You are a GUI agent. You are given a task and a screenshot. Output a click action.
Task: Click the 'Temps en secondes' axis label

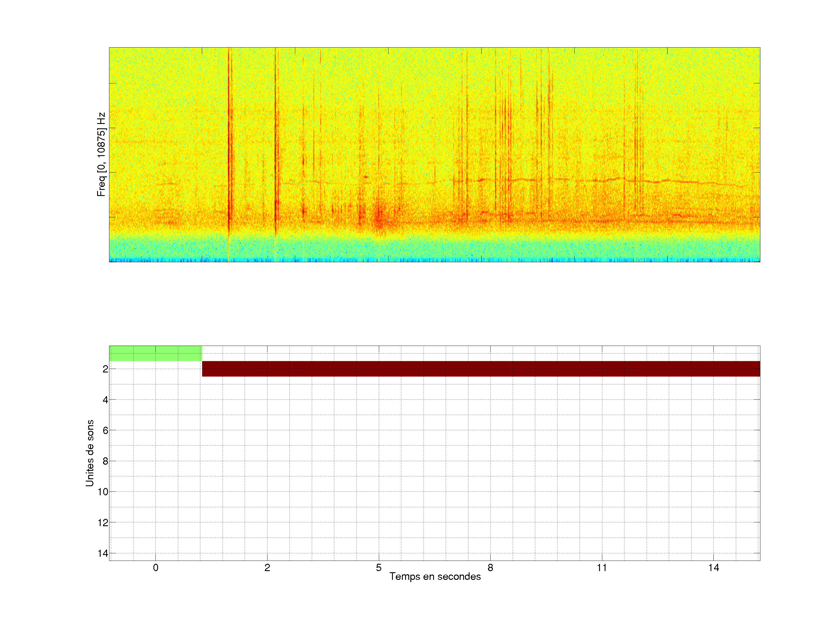(x=435, y=576)
